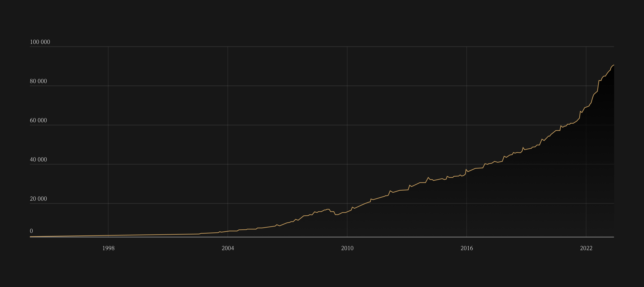Select the 60 000 y-axis label

point(38,120)
